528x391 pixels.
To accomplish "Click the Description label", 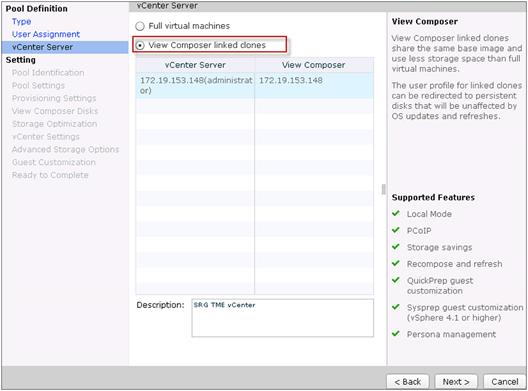I will coord(160,305).
